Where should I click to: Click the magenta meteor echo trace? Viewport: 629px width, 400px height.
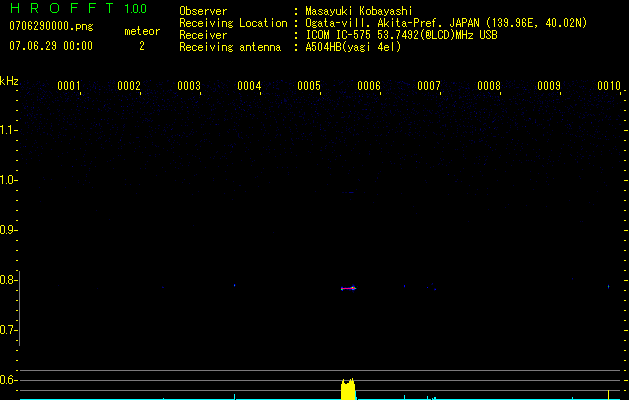[348, 288]
